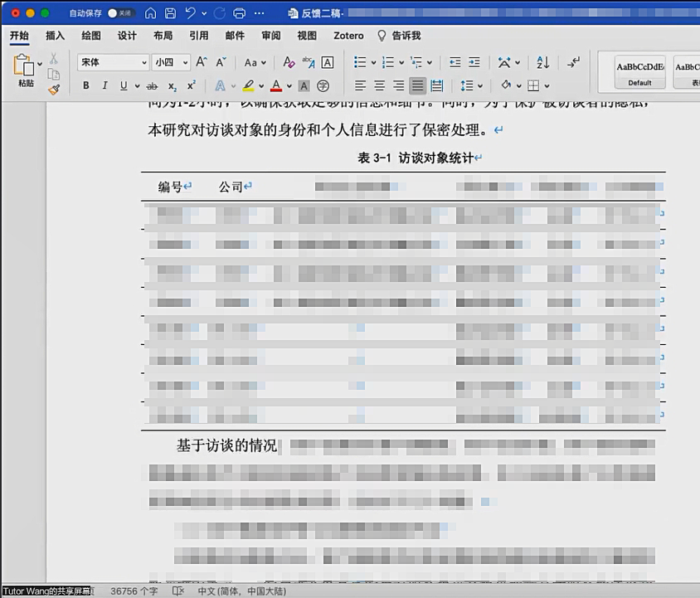Apply numbered list

click(388, 62)
